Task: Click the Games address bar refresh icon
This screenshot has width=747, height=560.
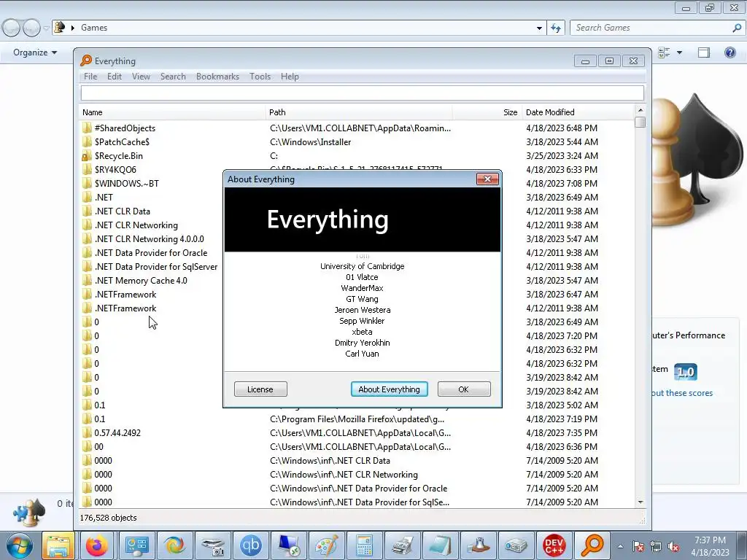Action: point(555,28)
